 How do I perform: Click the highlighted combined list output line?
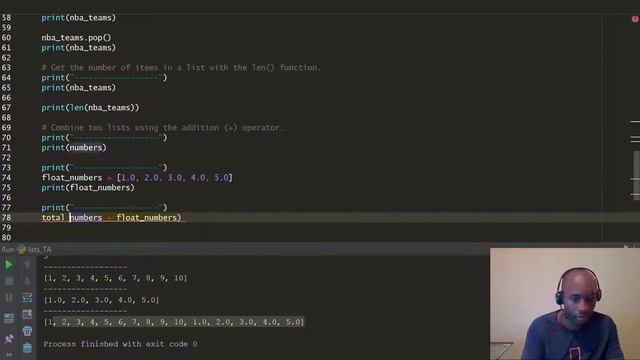point(174,322)
